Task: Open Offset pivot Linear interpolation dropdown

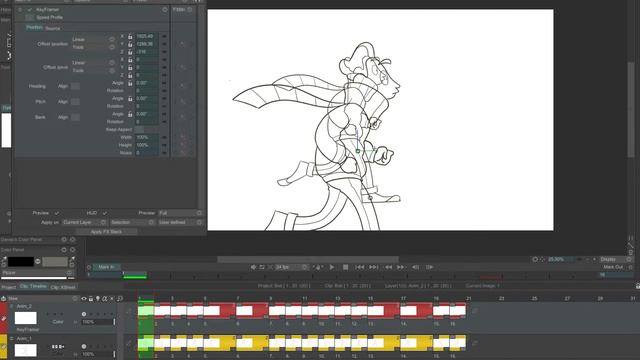Action: [x=93, y=62]
